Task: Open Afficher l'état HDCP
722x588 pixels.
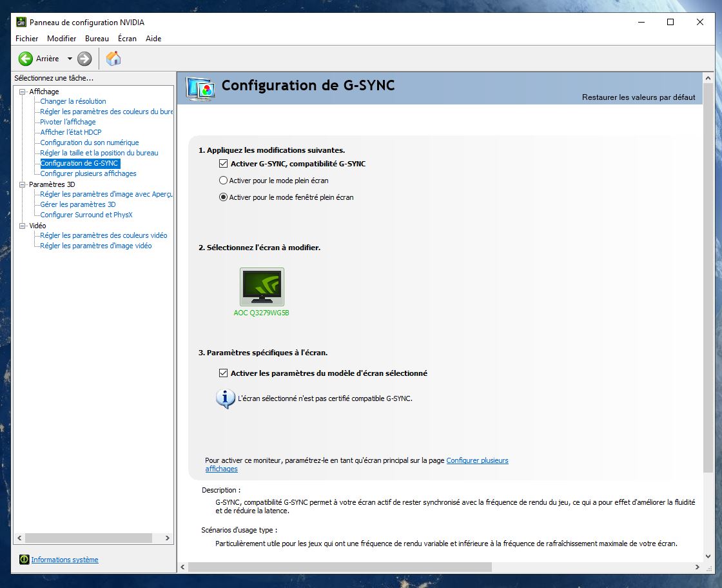Action: coord(70,132)
